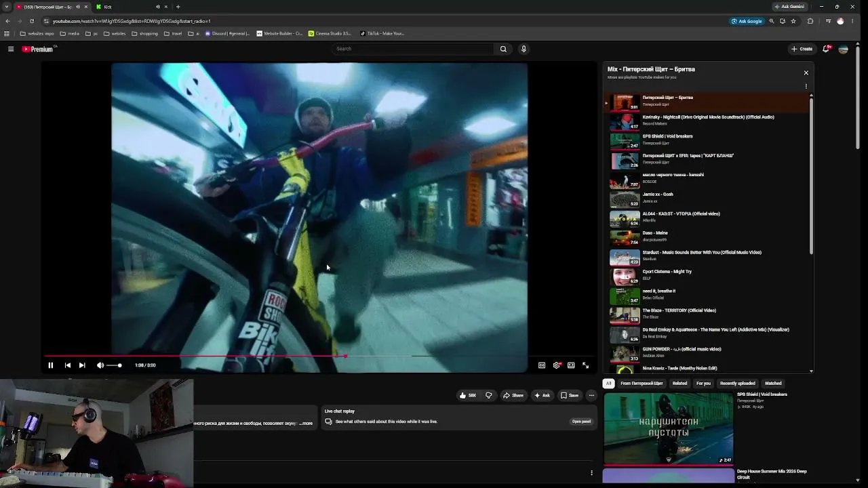This screenshot has height=488, width=868.
Task: Open the live chat replay panel
Action: click(x=581, y=422)
